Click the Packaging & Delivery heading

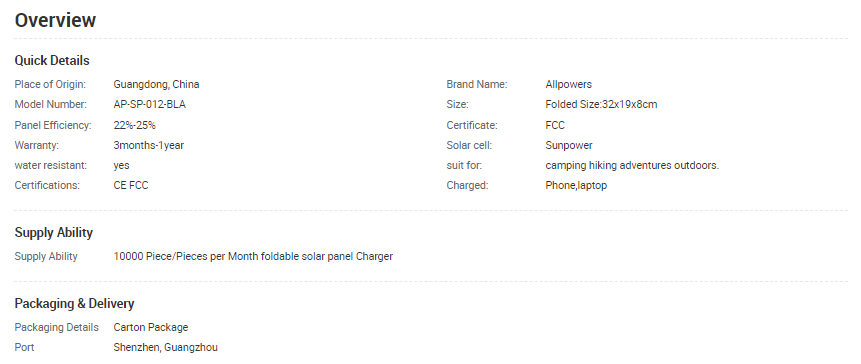pyautogui.click(x=74, y=304)
